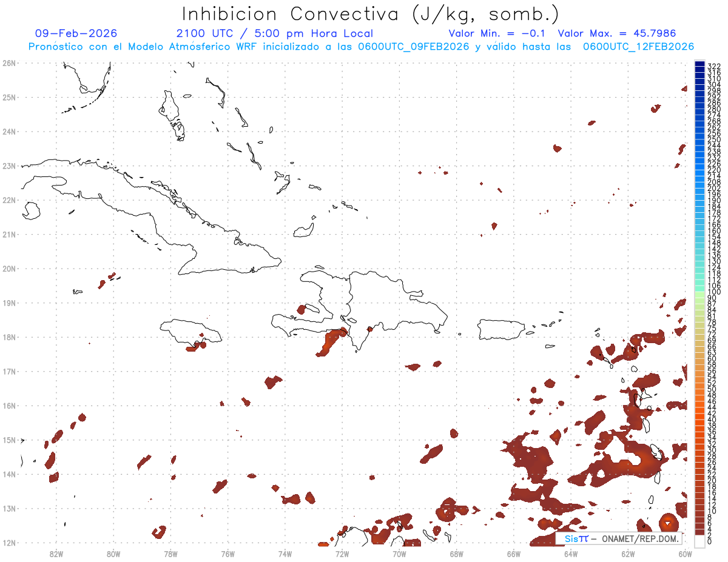The width and height of the screenshot is (728, 562).
Task: Click the "25N" latitude label
Action: click(8, 97)
